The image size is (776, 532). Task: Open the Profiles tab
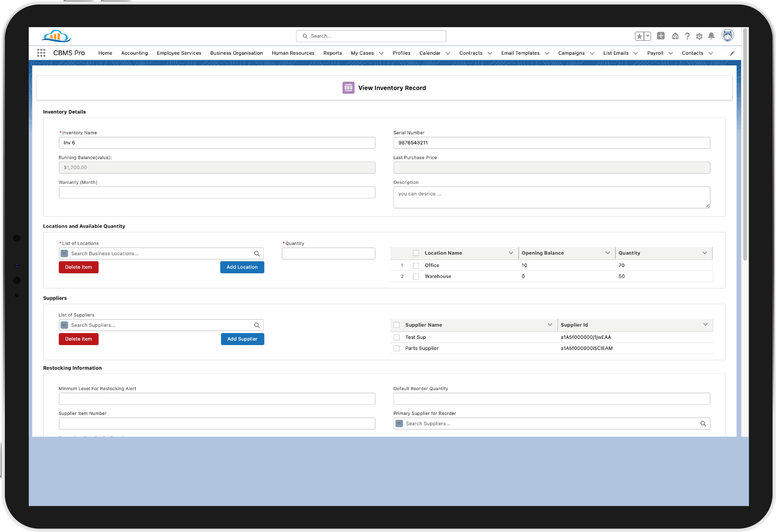click(401, 53)
